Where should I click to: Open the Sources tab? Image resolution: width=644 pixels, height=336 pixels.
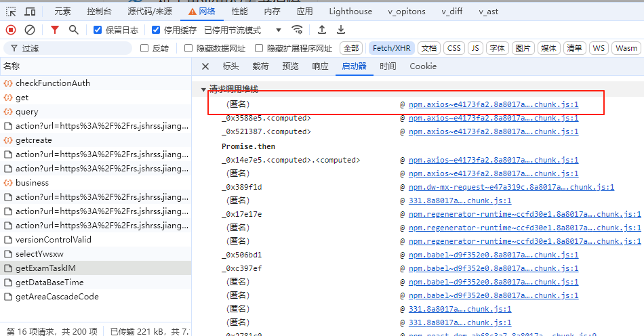tap(150, 12)
